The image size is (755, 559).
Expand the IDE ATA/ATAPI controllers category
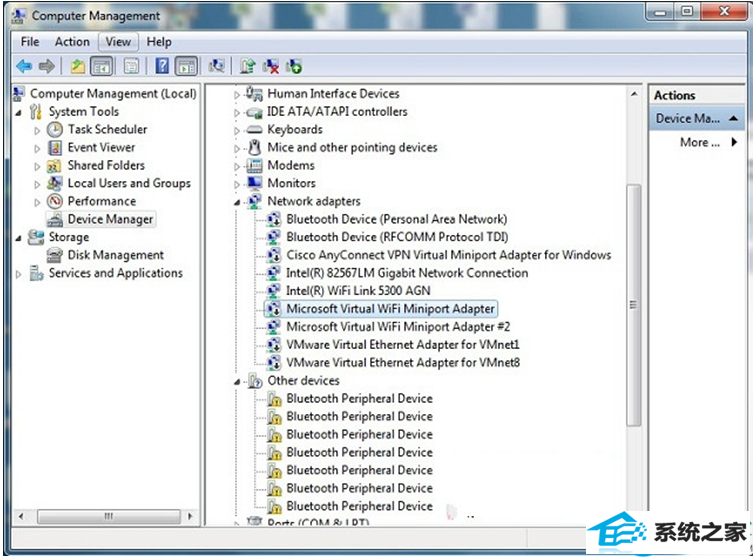[236, 113]
